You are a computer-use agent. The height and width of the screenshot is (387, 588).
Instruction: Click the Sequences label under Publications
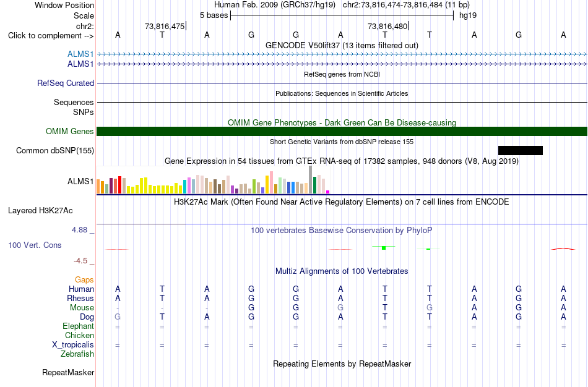pyautogui.click(x=74, y=102)
